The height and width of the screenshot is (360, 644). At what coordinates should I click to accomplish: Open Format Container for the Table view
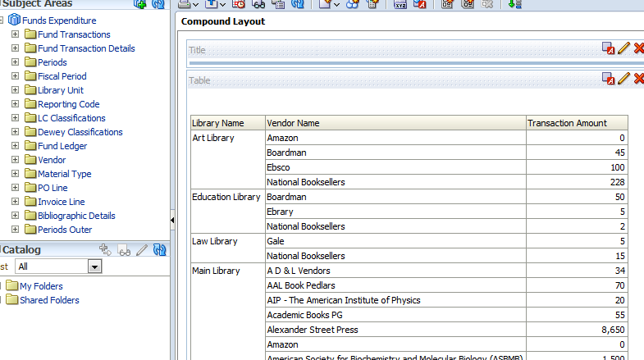point(609,79)
